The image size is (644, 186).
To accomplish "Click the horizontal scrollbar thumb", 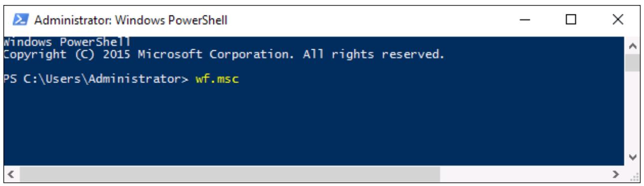I will [x=228, y=175].
